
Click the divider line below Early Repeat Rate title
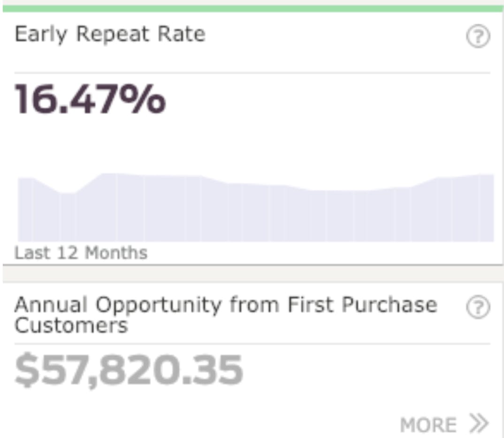tap(252, 73)
